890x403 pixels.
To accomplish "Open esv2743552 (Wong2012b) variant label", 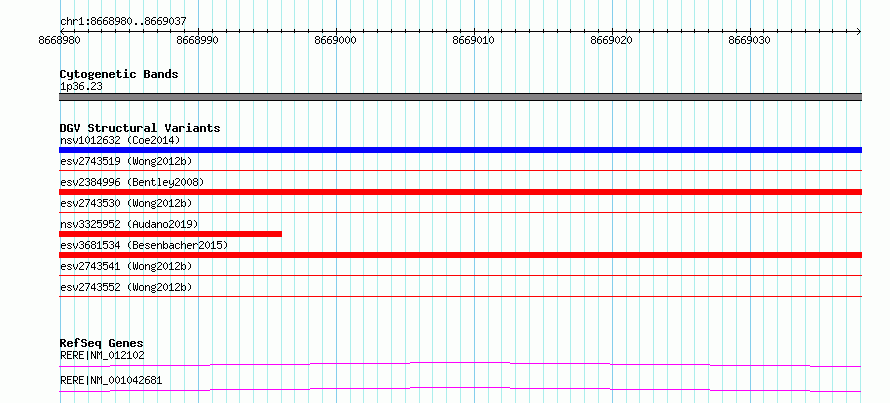I will 126,287.
